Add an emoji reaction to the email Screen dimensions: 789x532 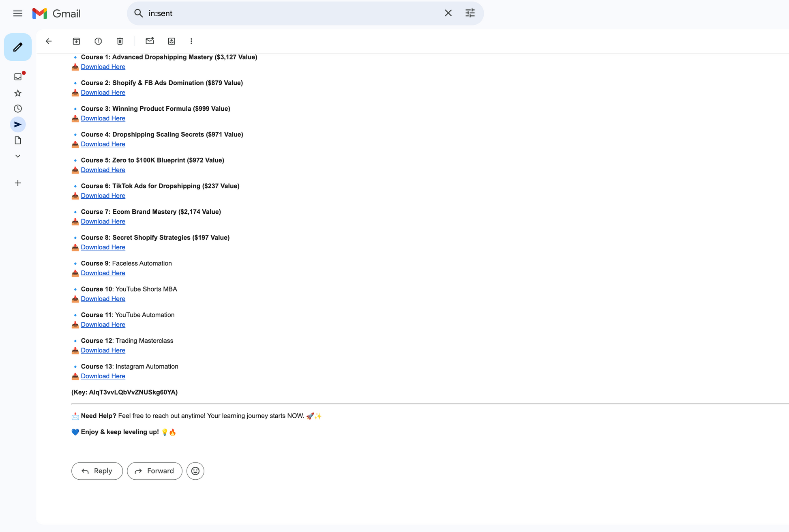(195, 471)
